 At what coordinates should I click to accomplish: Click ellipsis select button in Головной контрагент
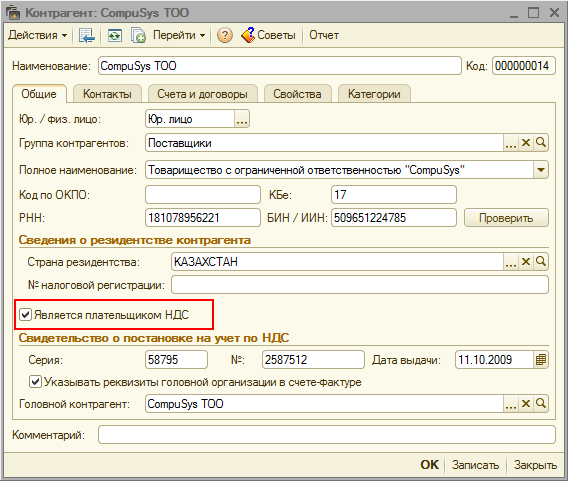click(511, 403)
